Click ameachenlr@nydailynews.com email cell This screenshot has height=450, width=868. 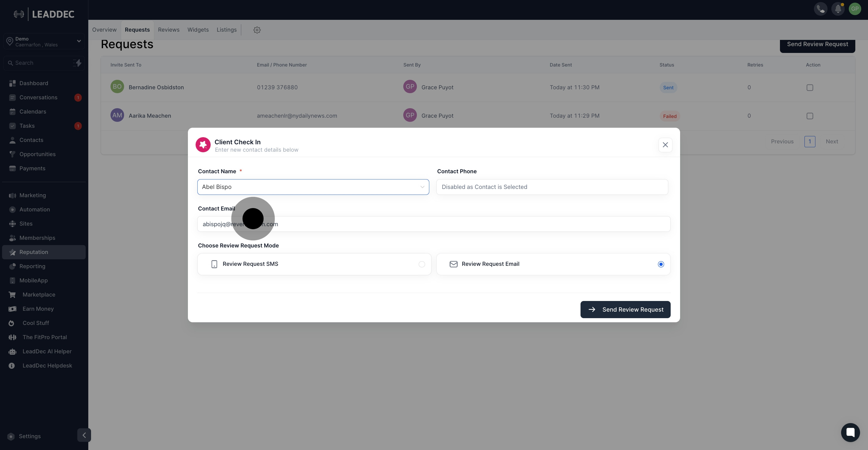(x=297, y=116)
